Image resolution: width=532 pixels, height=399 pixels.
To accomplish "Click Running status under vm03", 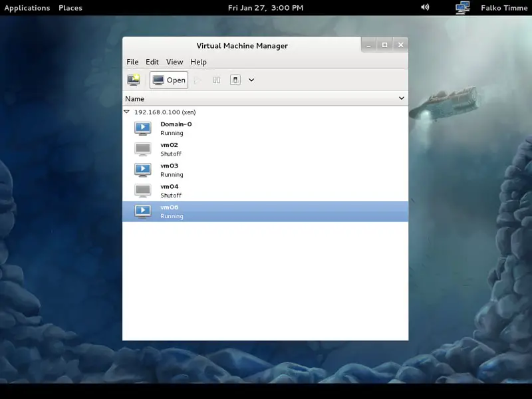I will point(172,174).
